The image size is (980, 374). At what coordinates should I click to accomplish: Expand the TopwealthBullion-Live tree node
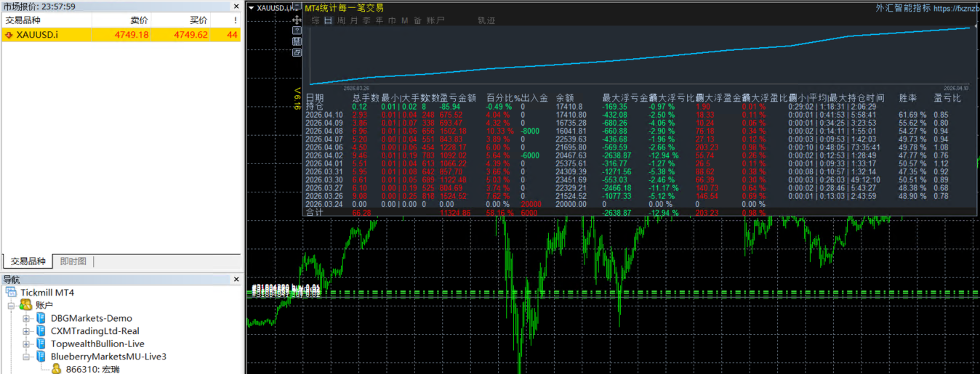(x=27, y=343)
